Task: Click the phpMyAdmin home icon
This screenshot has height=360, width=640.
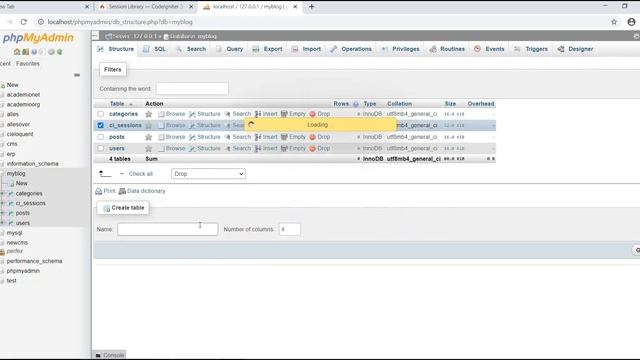Action: pos(17,52)
